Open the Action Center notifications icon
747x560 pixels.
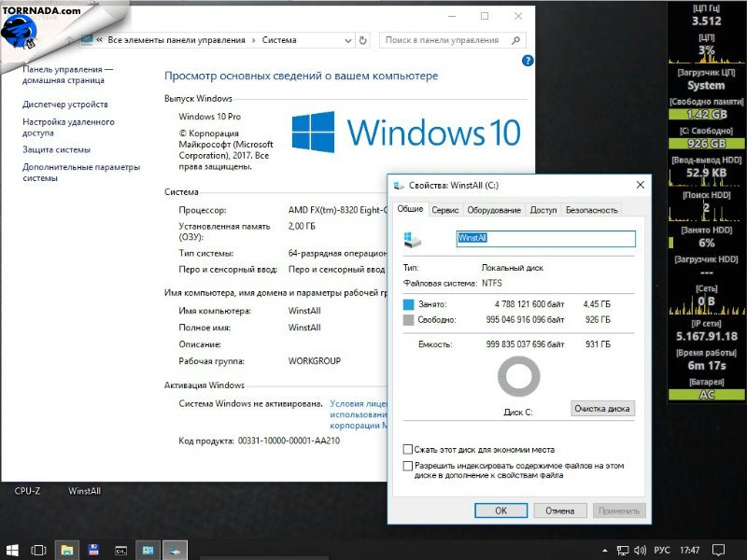pos(718,551)
